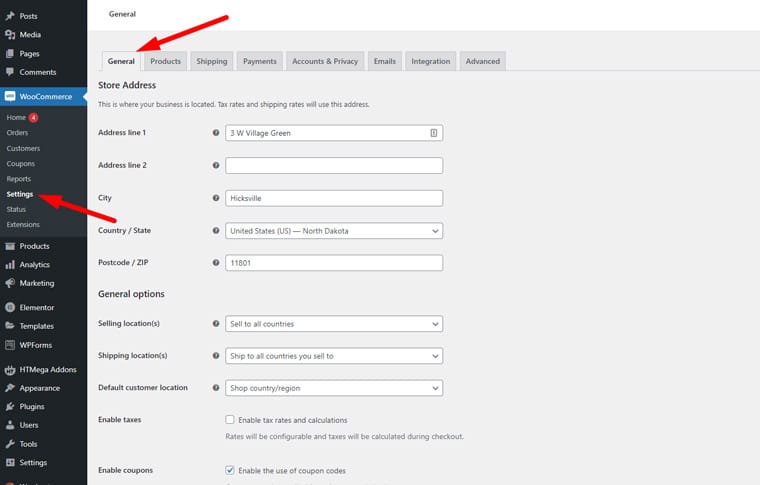Viewport: 760px width, 485px height.
Task: Click the HTMega Addons icon
Action: pyautogui.click(x=10, y=370)
